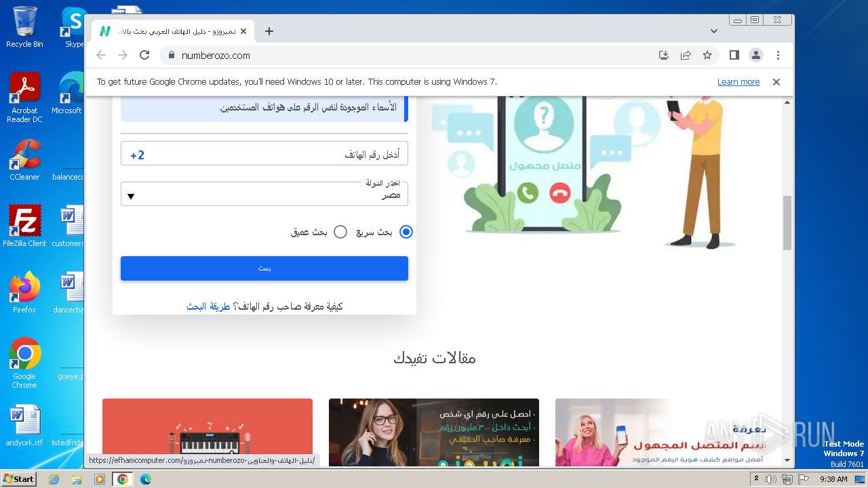Click the مقالات تفيدك heading

tap(435, 358)
